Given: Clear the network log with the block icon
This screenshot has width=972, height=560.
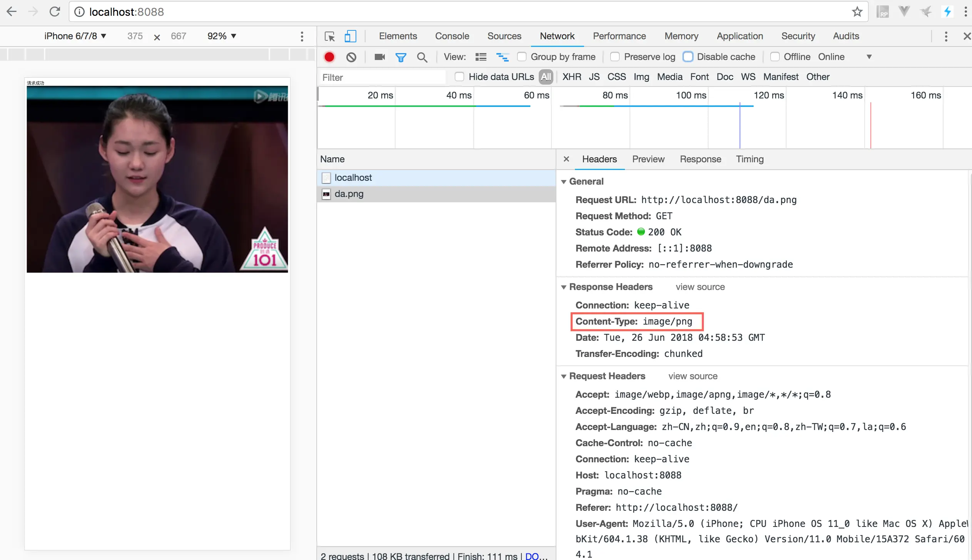Looking at the screenshot, I should [x=351, y=57].
